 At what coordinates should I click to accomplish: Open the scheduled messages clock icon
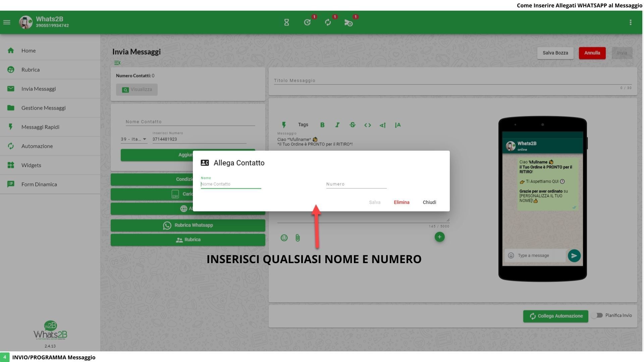point(307,22)
